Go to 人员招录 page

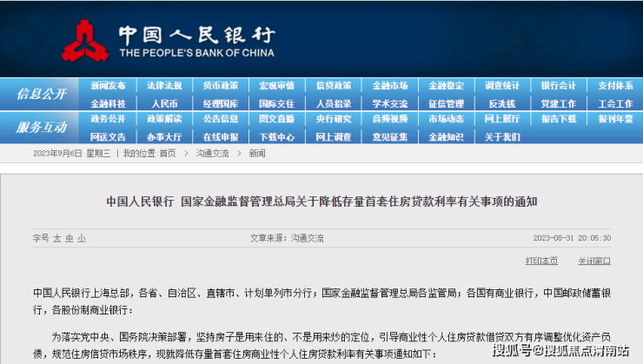pyautogui.click(x=334, y=104)
